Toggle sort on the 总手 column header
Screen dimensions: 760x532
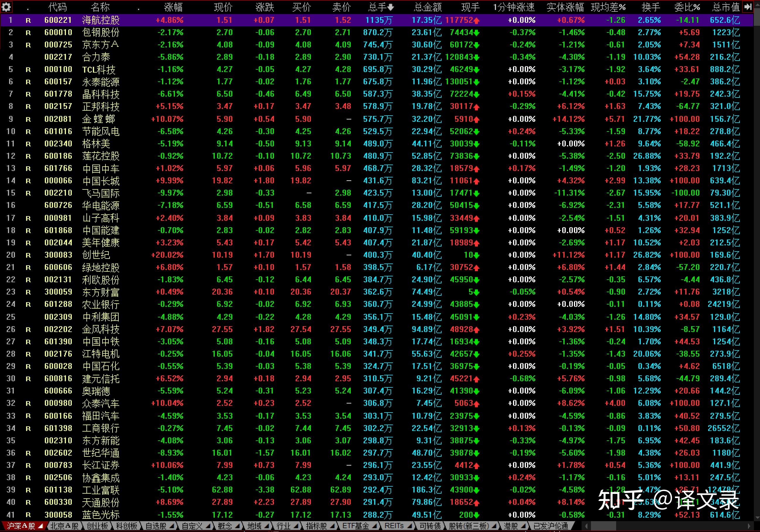click(381, 7)
